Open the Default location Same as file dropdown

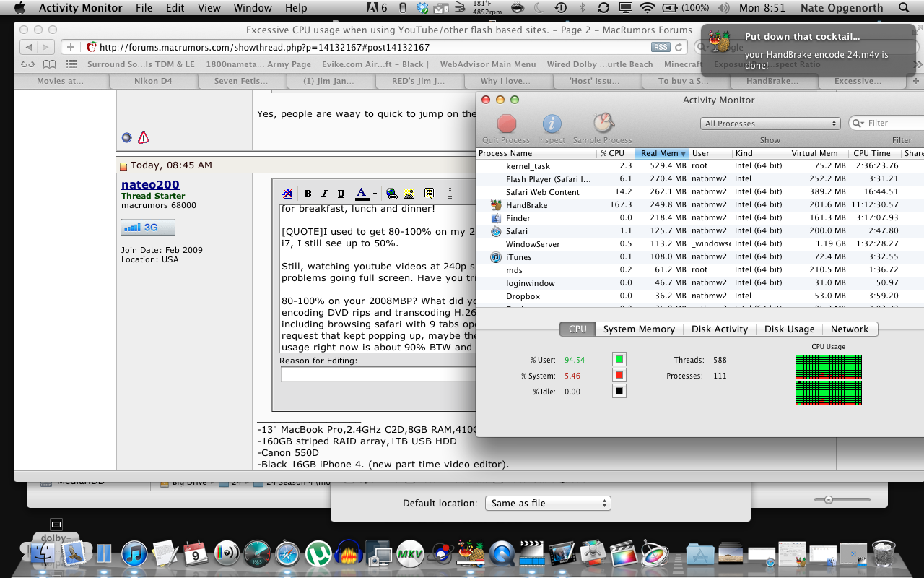point(548,503)
